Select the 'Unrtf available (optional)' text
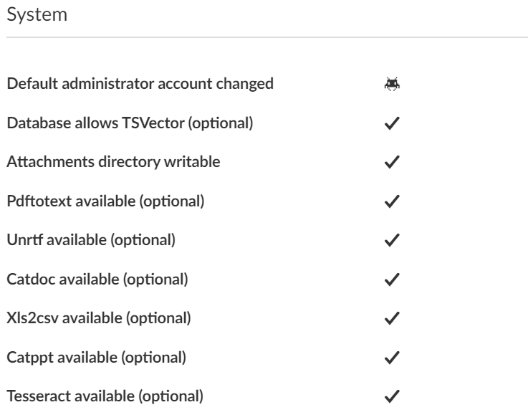The width and height of the screenshot is (528, 420). (x=91, y=240)
